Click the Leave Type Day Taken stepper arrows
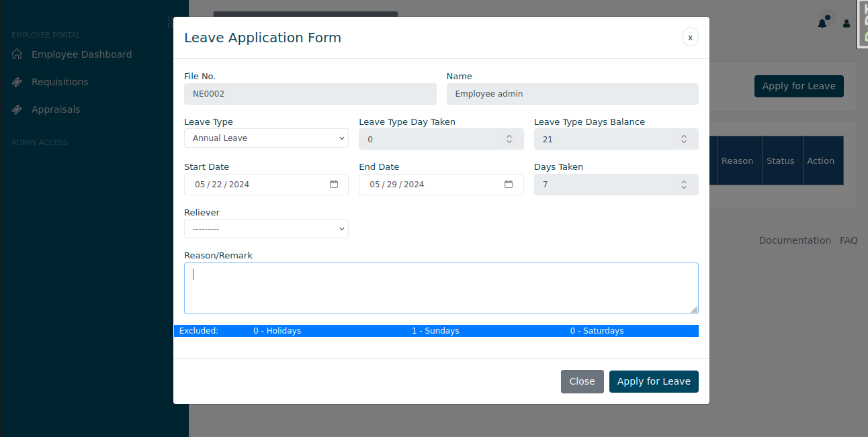The image size is (868, 437). pyautogui.click(x=509, y=139)
